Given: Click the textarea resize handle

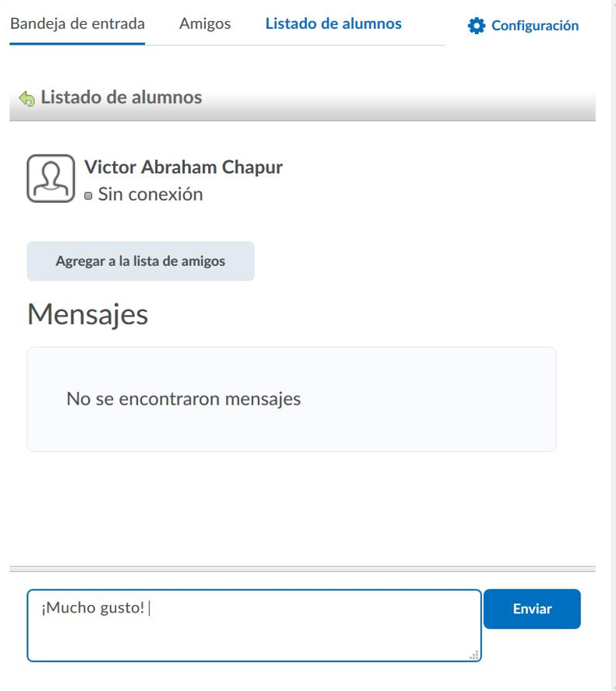Looking at the screenshot, I should pyautogui.click(x=474, y=656).
